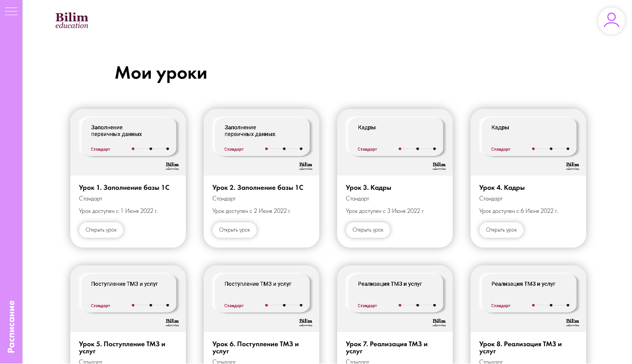Click the Урок 5 Поступление ТМЗ thumbnail
The image size is (632, 364).
tap(128, 299)
